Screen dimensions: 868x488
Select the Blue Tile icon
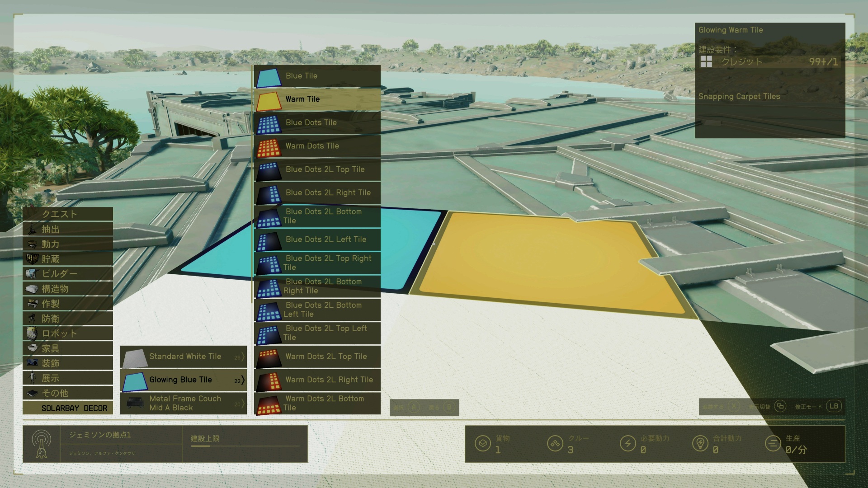point(269,77)
